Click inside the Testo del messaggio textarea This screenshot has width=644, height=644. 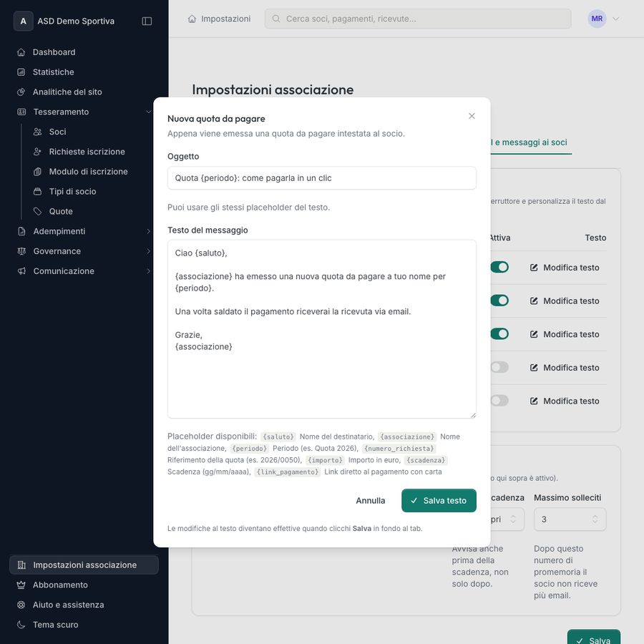point(321,329)
